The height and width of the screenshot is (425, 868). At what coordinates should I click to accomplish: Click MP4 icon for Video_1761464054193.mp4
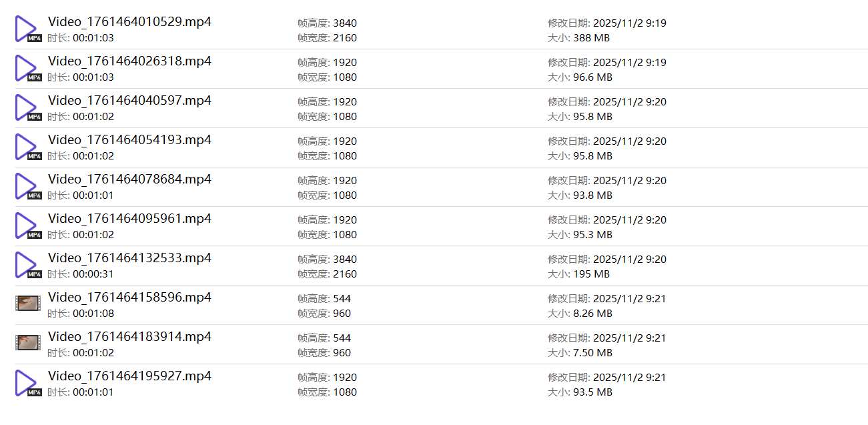(27, 147)
